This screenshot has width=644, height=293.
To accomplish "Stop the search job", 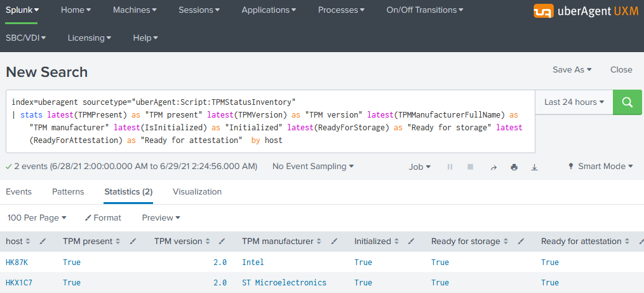I will click(x=471, y=167).
